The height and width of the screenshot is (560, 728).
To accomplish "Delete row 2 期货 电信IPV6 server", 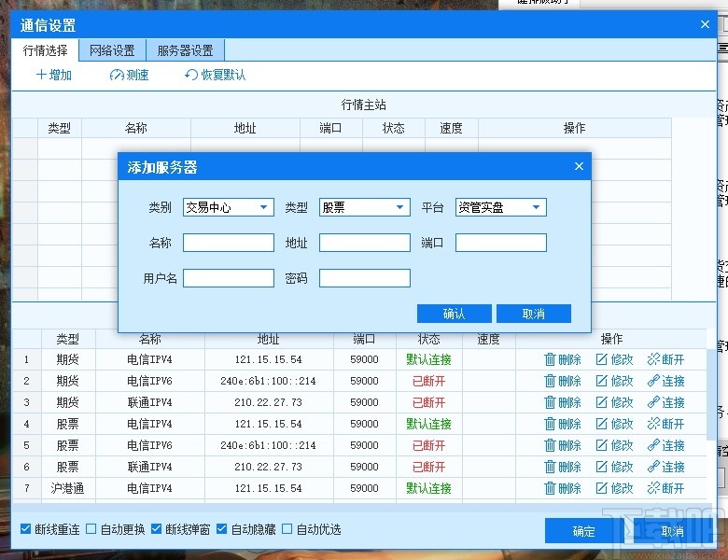I will click(563, 381).
